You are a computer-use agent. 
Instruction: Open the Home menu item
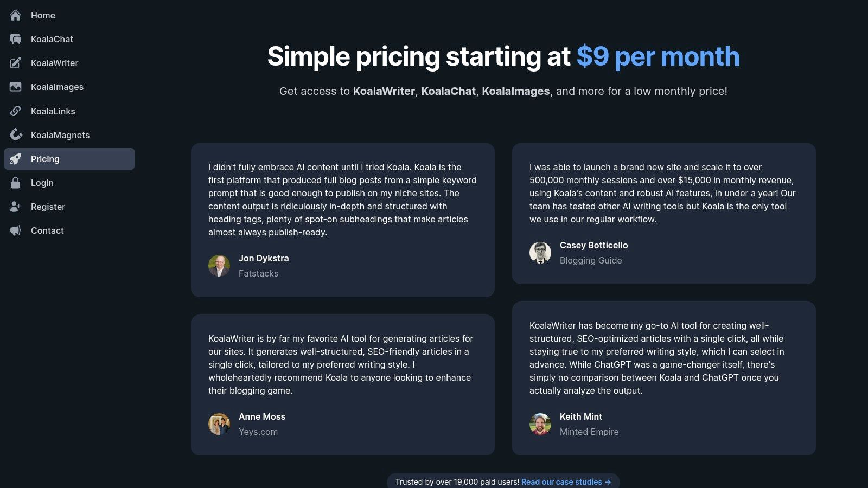[43, 15]
